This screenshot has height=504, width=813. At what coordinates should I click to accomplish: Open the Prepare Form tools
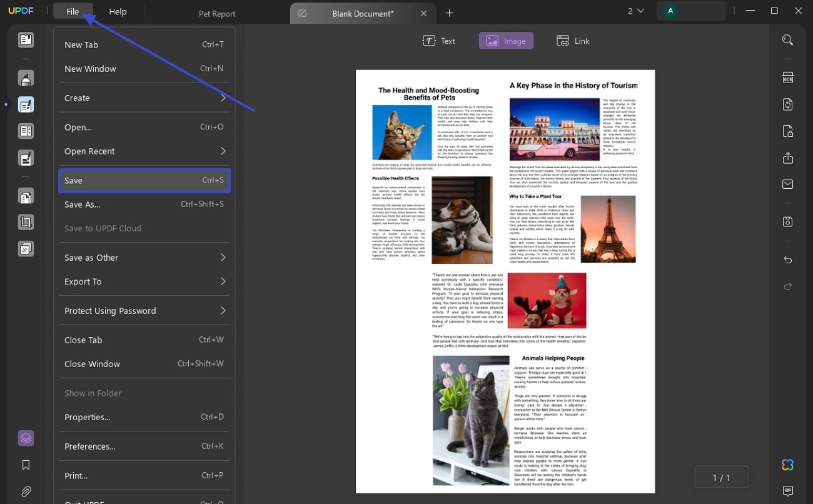coord(26,131)
